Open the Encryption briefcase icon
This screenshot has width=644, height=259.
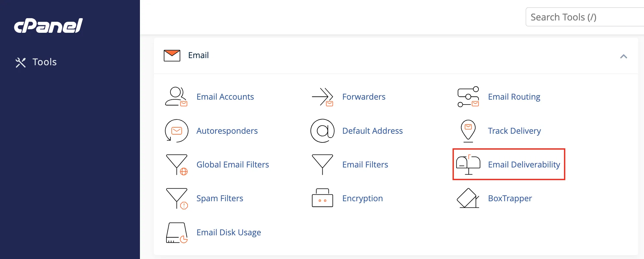(322, 198)
